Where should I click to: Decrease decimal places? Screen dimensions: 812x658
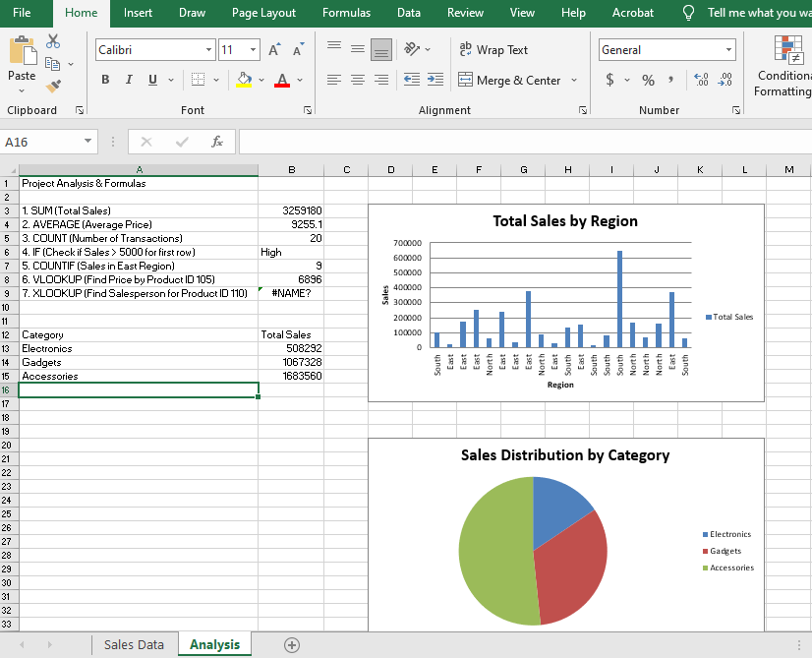pyautogui.click(x=725, y=80)
